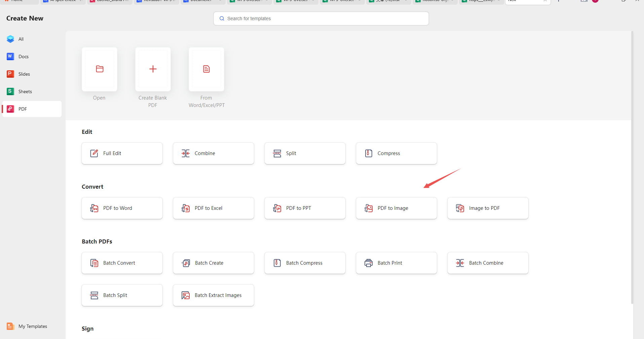Select the All section sidebar icon

[10, 39]
